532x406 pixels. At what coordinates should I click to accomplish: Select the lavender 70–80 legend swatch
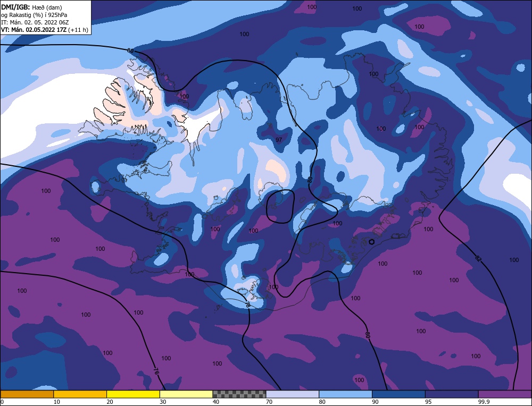[293, 394]
